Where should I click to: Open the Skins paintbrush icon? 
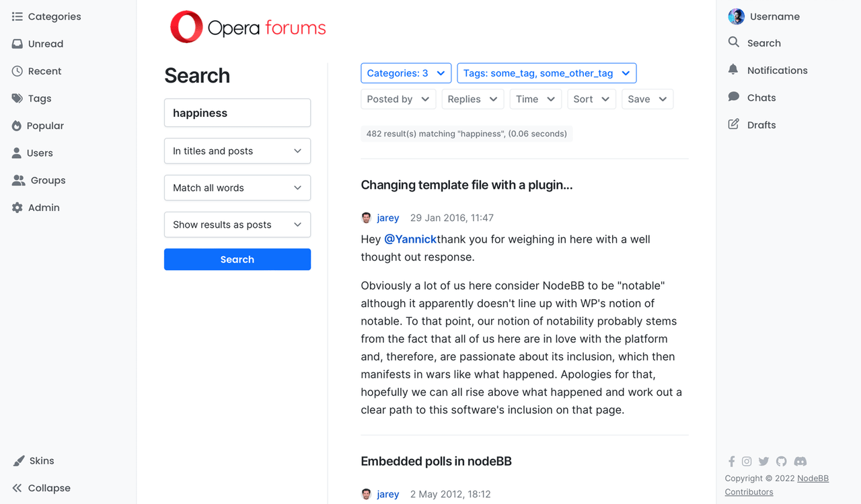tap(18, 461)
